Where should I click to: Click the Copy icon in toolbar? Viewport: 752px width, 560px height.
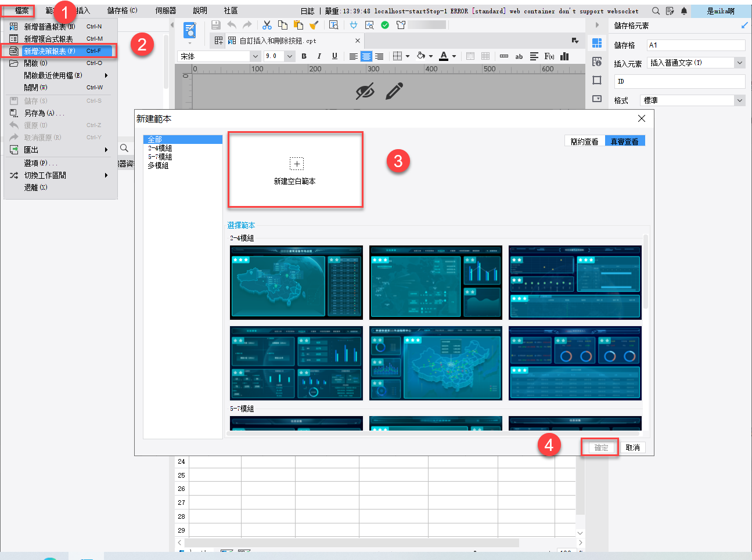(x=283, y=25)
